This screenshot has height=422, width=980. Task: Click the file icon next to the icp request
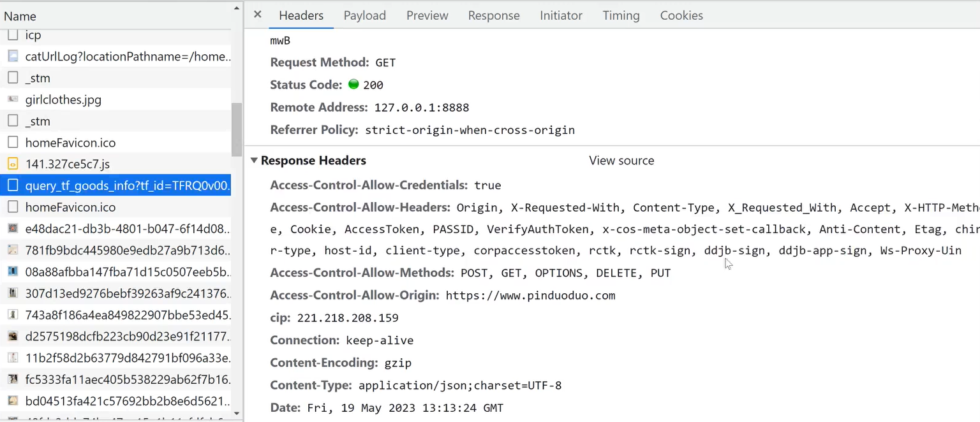pyautogui.click(x=13, y=35)
